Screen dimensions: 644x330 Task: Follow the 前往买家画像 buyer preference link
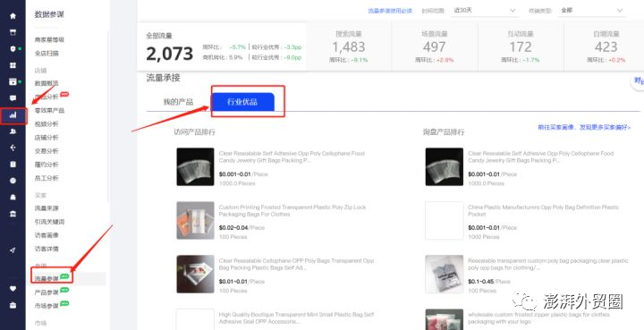pyautogui.click(x=584, y=128)
